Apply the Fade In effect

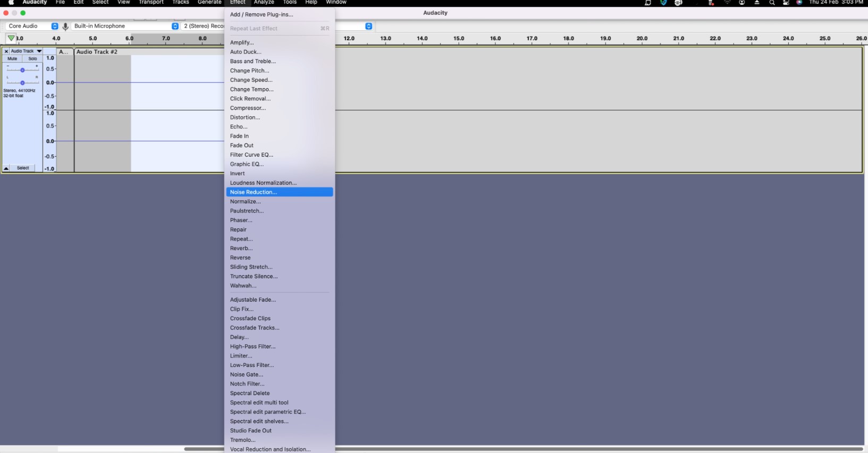[x=280, y=136]
